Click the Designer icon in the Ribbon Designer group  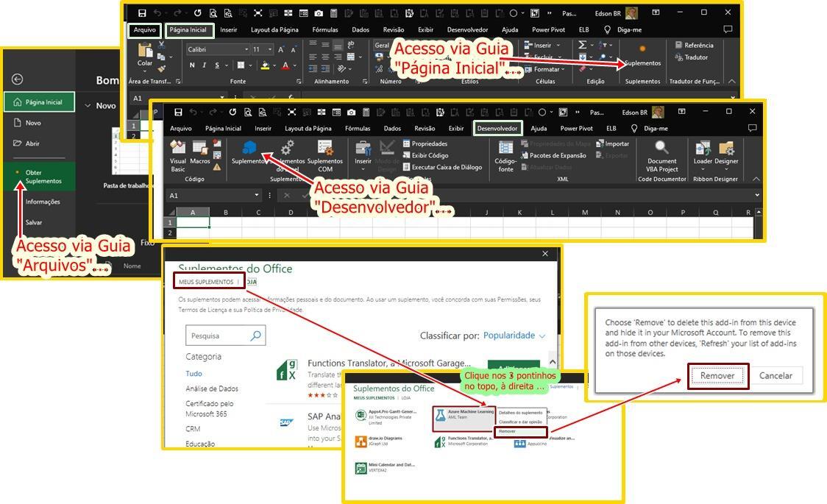pyautogui.click(x=726, y=148)
